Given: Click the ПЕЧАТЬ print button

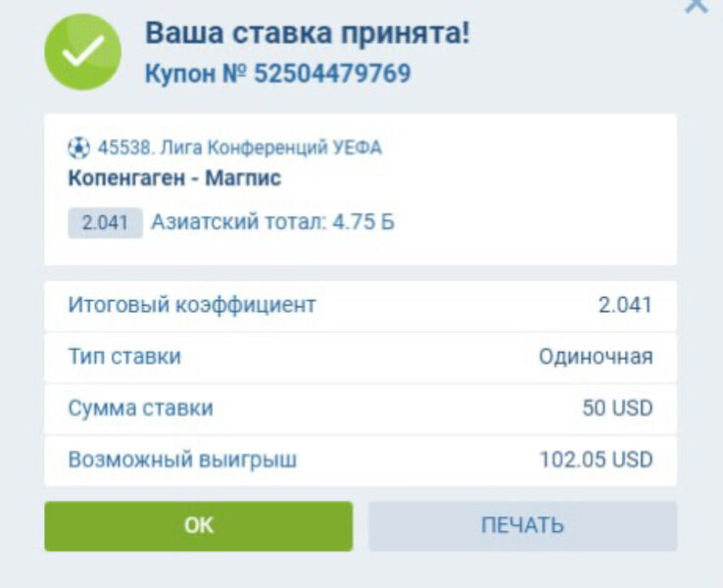Looking at the screenshot, I should coord(522,525).
